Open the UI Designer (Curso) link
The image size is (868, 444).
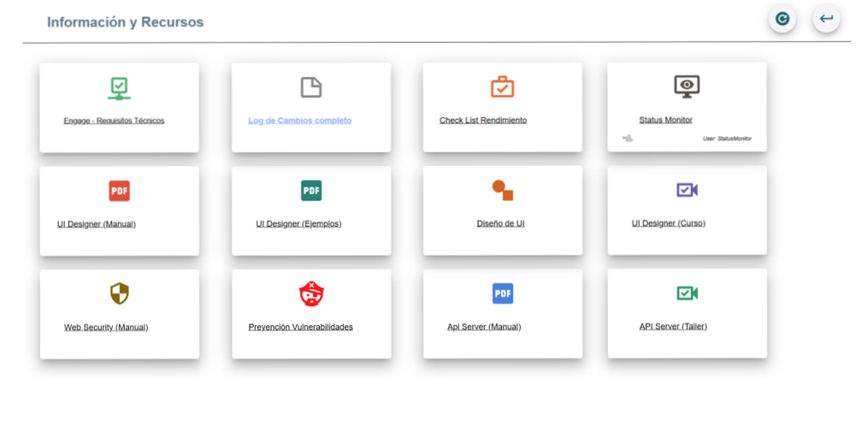pos(669,223)
